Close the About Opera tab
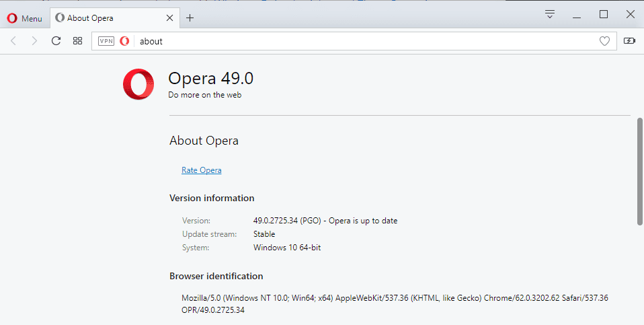The image size is (644, 325). (x=169, y=18)
